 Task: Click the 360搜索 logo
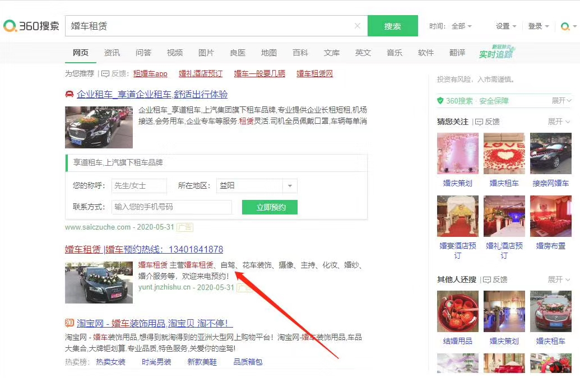click(31, 26)
